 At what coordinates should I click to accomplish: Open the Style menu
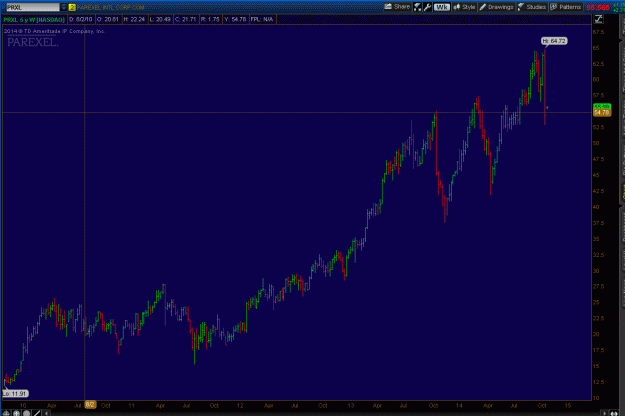[x=464, y=7]
